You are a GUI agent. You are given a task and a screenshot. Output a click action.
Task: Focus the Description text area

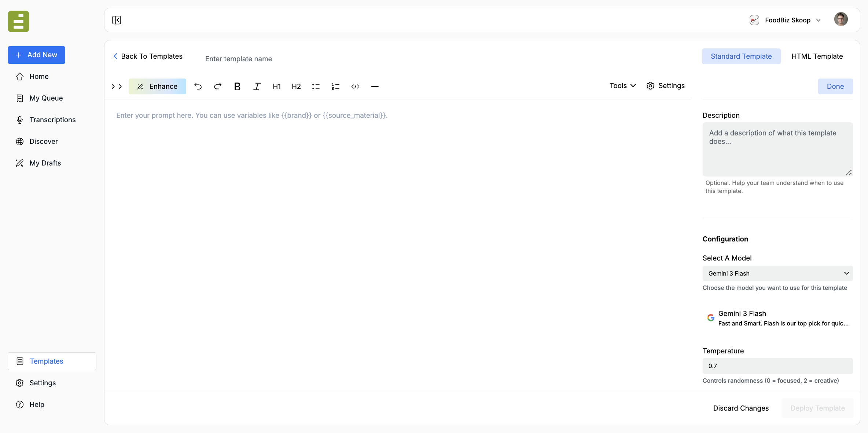click(777, 149)
